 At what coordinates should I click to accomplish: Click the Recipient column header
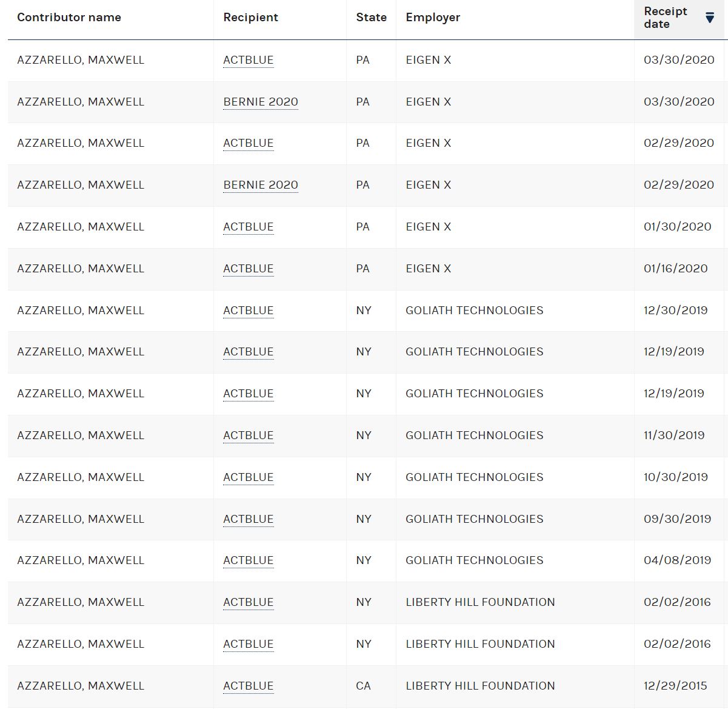tap(250, 17)
